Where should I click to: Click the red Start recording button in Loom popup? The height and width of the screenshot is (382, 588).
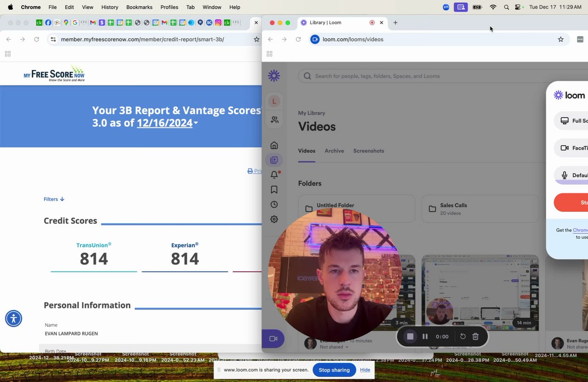(x=571, y=202)
